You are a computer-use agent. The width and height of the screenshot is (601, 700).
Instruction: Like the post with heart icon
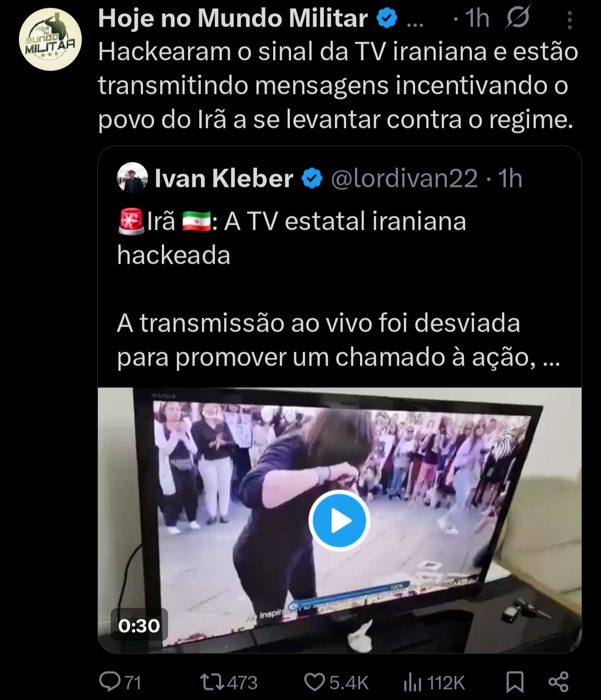(x=315, y=682)
